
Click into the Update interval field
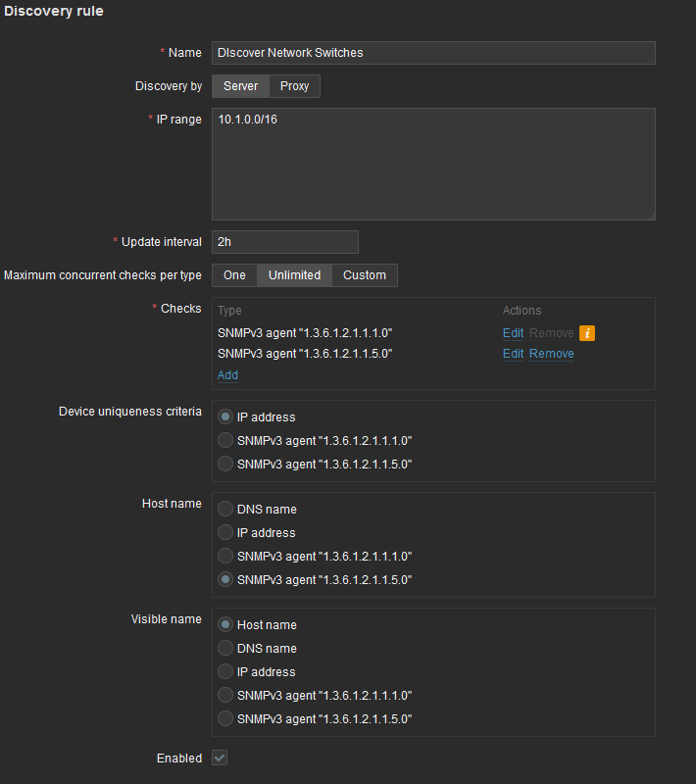pos(284,242)
